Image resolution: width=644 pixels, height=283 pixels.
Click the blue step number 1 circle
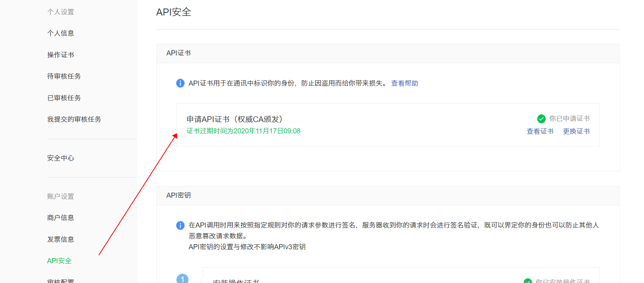click(x=182, y=279)
